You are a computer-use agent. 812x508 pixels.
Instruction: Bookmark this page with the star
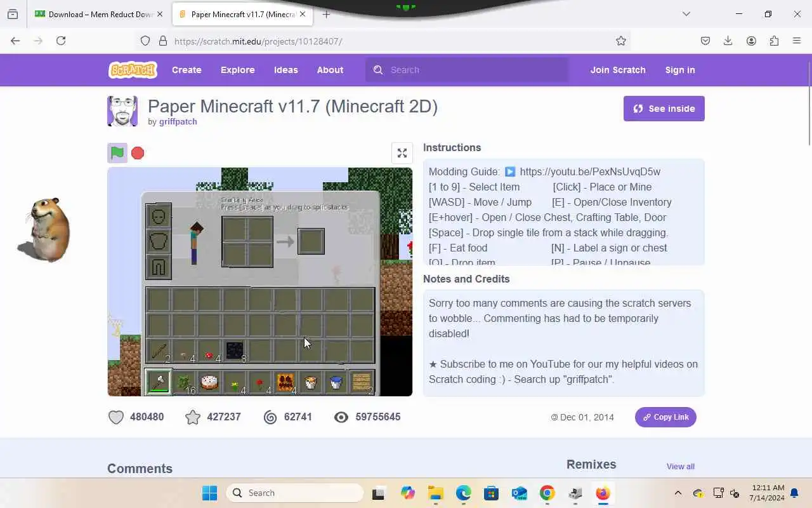(621, 41)
